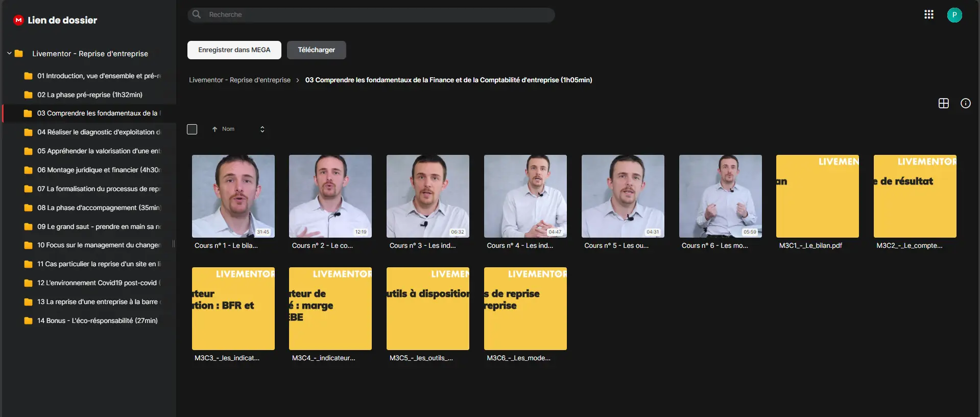Select tree item 06 Montage juridique et financier
The image size is (980, 417).
tap(89, 170)
